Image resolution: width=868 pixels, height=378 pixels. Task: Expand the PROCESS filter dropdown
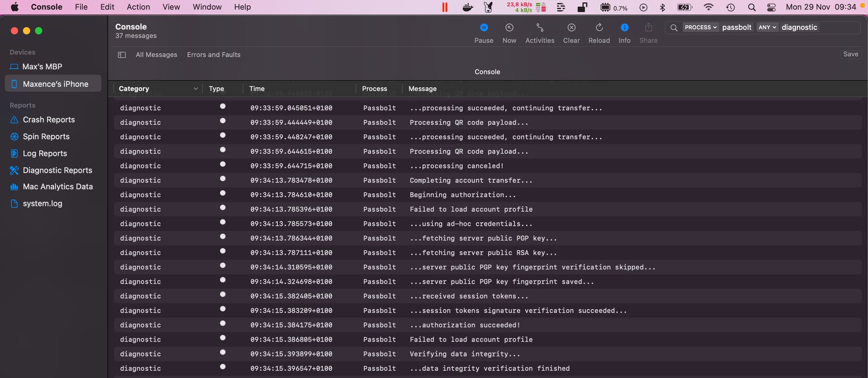pyautogui.click(x=700, y=28)
